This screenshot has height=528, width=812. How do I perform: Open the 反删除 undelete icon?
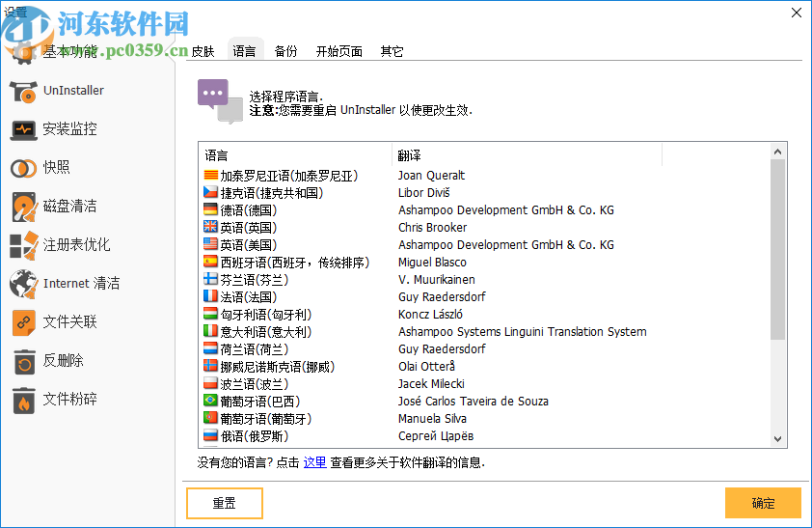click(x=24, y=361)
